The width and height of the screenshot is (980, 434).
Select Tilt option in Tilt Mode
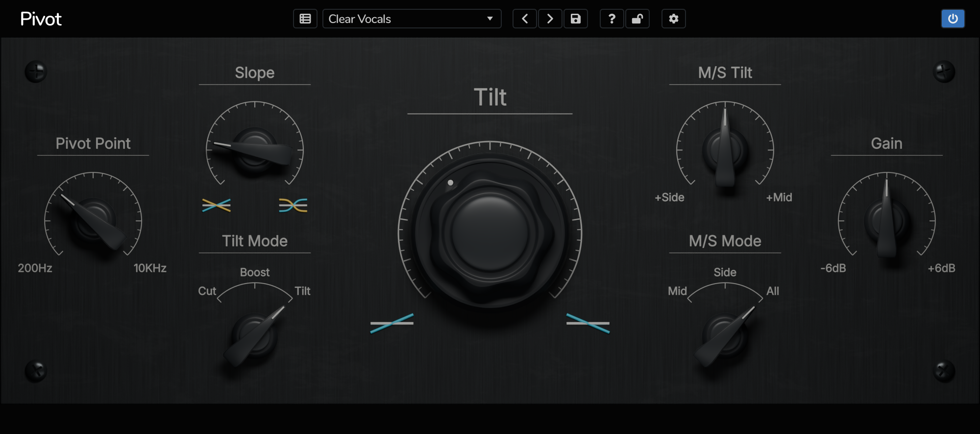point(302,291)
